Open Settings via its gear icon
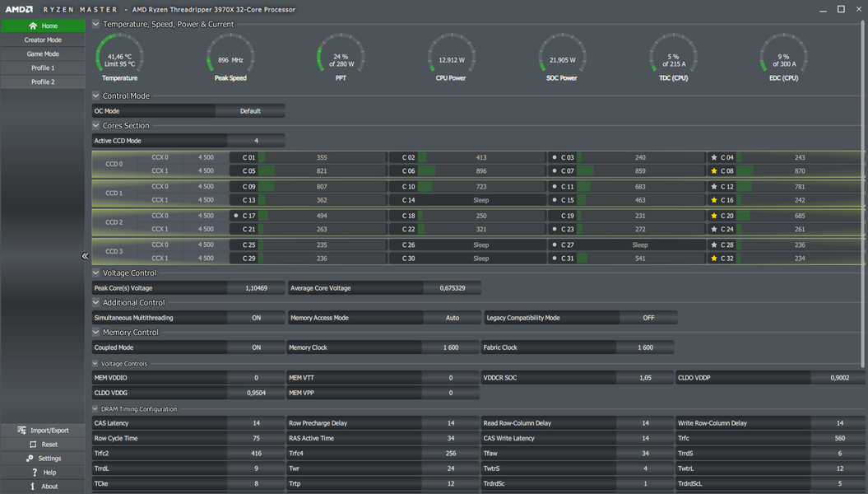This screenshot has height=494, width=868. pos(30,458)
